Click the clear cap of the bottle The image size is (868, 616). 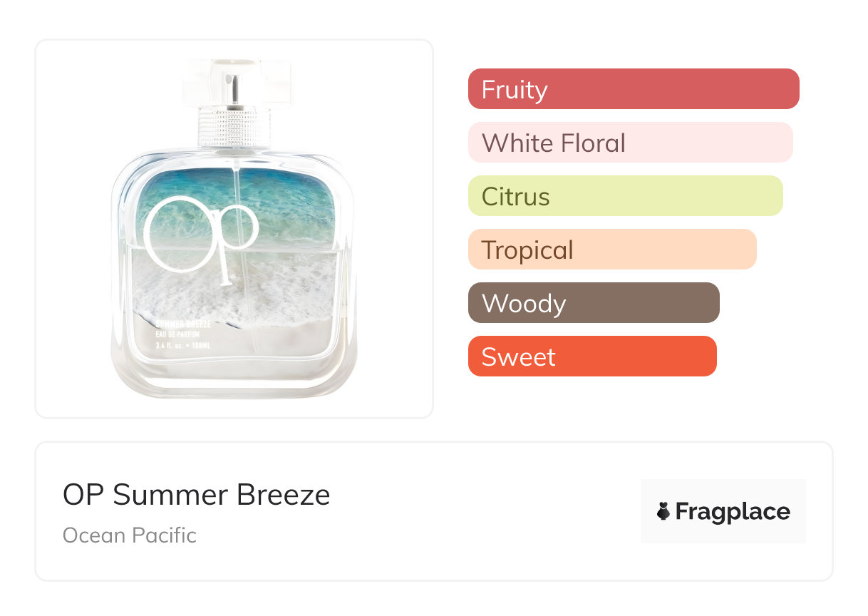(x=236, y=81)
